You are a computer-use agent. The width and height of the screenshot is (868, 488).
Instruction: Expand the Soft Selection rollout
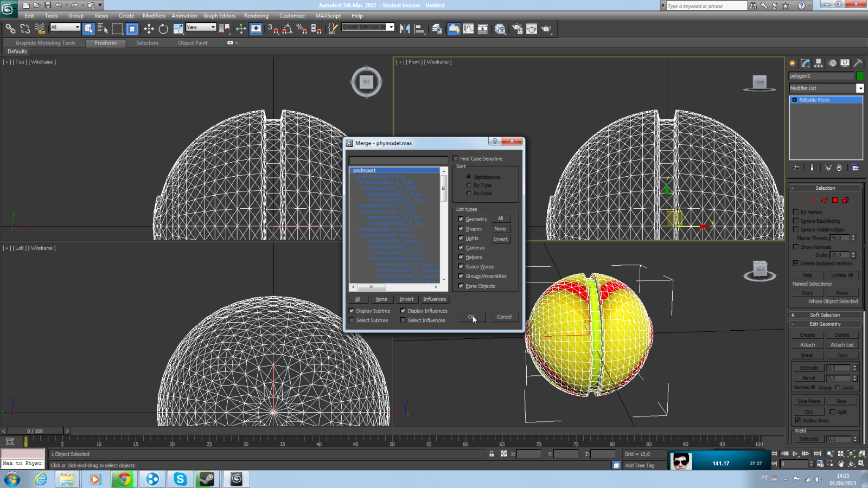825,315
